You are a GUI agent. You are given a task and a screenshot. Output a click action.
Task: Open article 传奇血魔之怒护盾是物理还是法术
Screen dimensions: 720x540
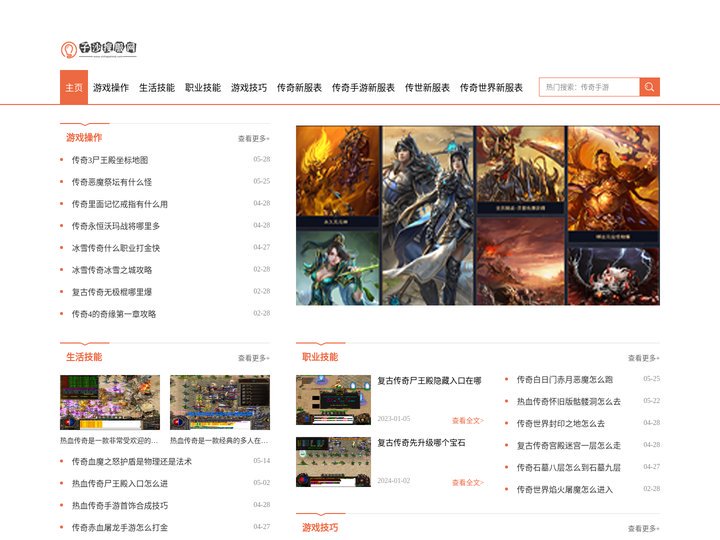pyautogui.click(x=132, y=461)
